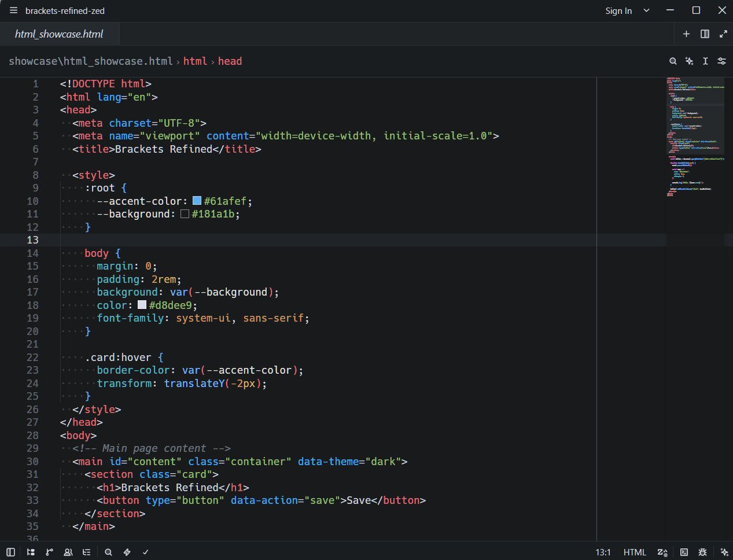Screen dimensions: 733x560
Task: Toggle the left dock panel icon
Action: coord(10,552)
